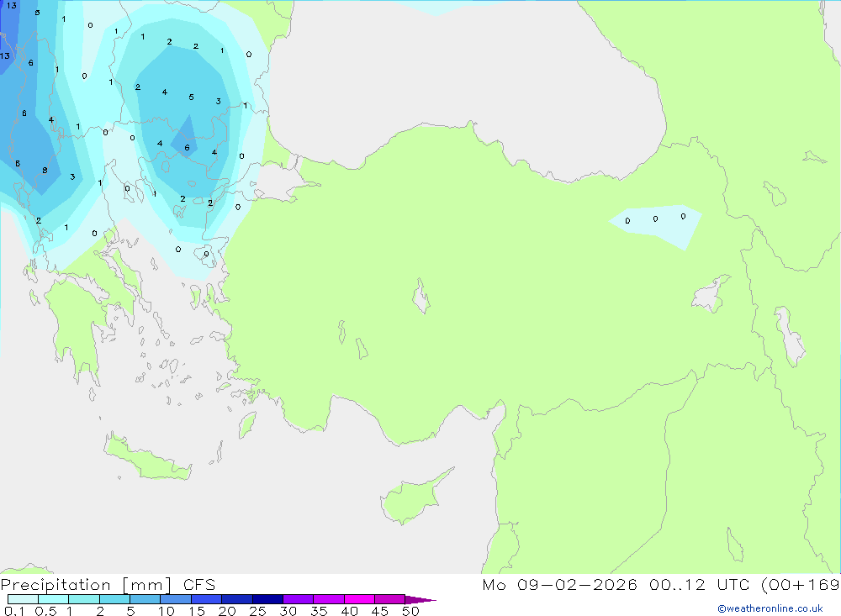Image resolution: width=841 pixels, height=616 pixels.
Task: Click the '15' legend scale label
Action: [x=197, y=611]
